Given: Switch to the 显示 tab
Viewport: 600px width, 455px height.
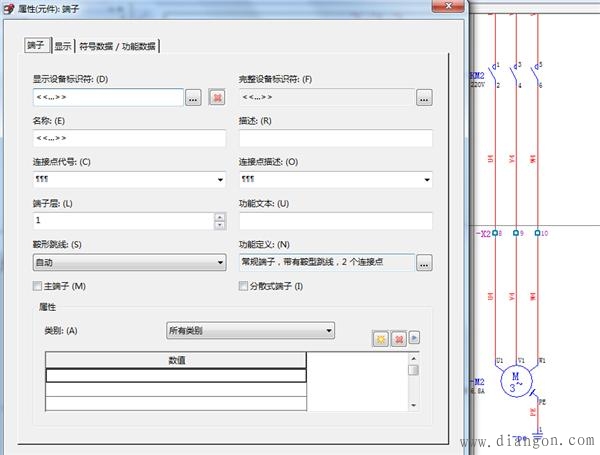Looking at the screenshot, I should [x=62, y=46].
